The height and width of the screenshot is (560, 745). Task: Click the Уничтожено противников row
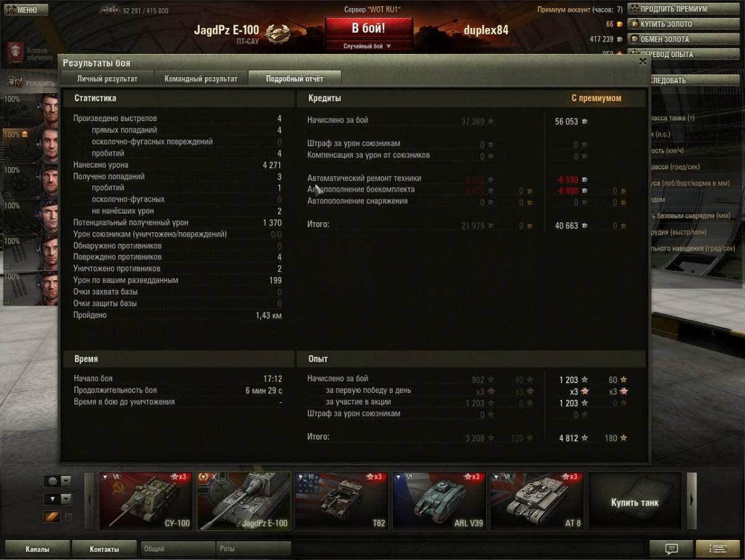(178, 269)
